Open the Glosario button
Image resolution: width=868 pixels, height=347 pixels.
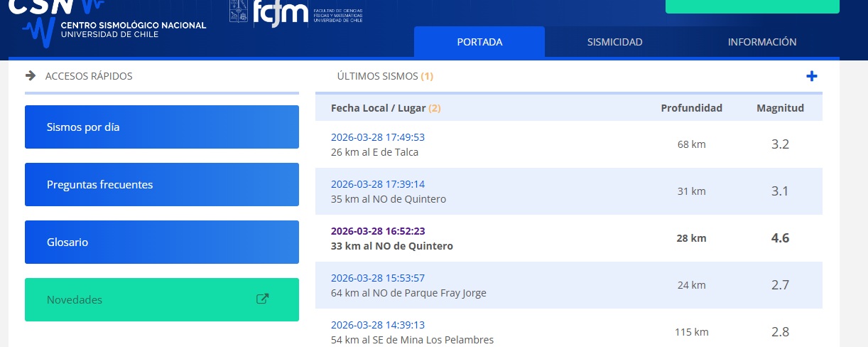pos(162,242)
